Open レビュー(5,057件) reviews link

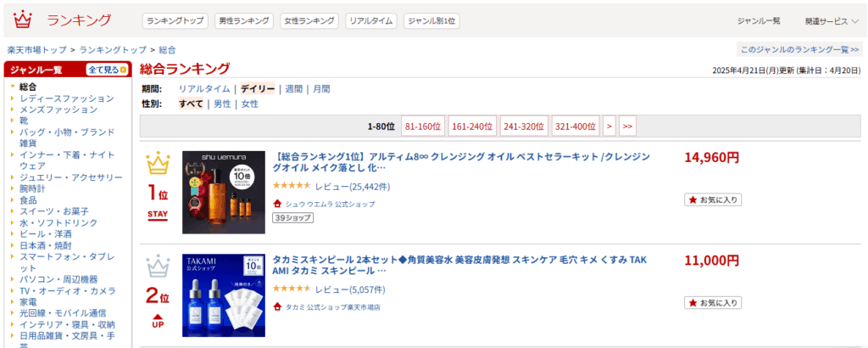click(350, 289)
